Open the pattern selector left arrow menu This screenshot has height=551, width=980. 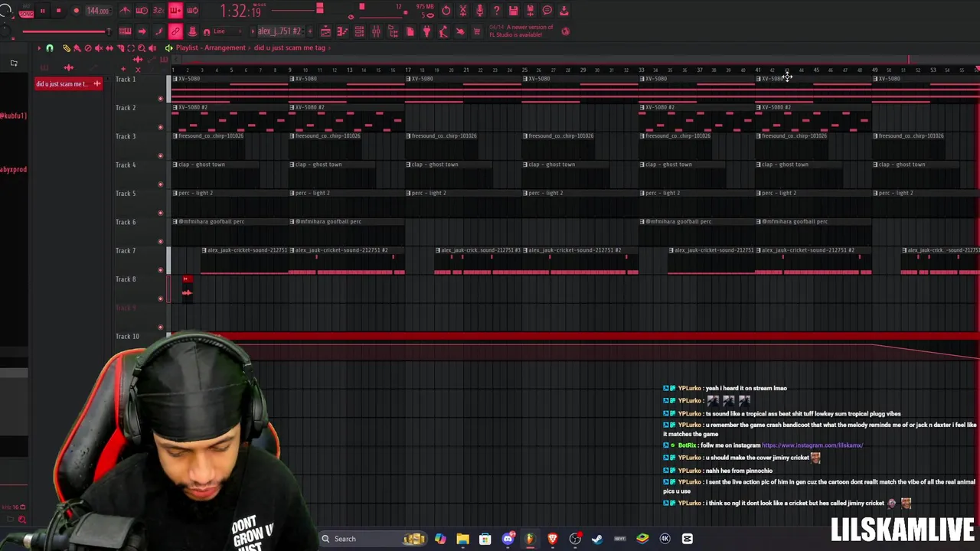click(253, 31)
